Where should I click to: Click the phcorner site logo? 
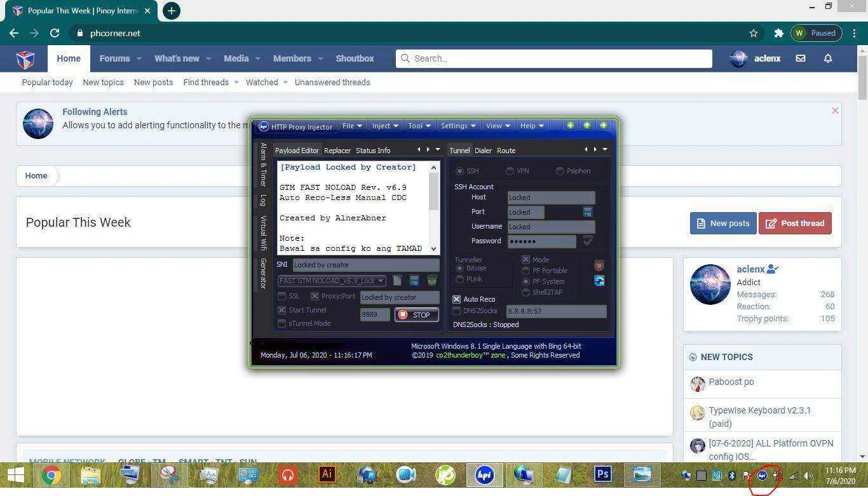(25, 59)
